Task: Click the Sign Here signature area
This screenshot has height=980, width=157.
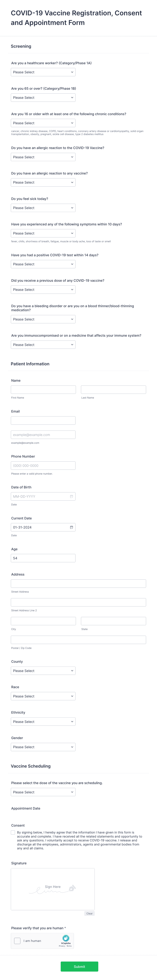Action: click(x=53, y=889)
